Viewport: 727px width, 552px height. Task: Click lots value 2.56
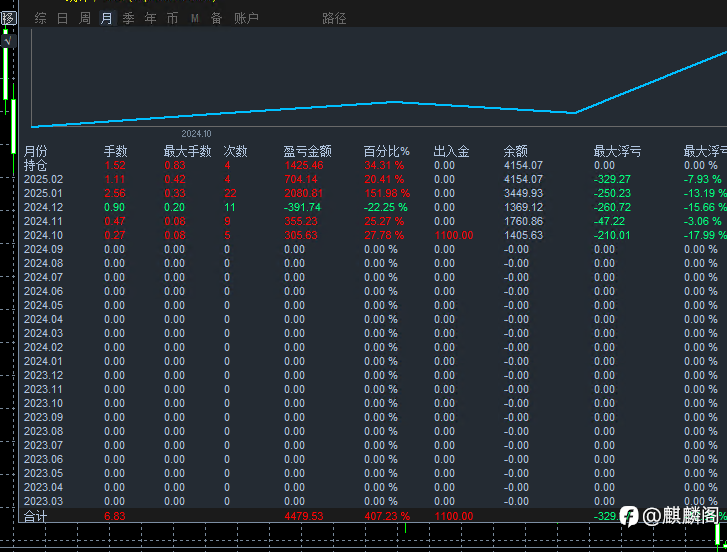point(115,193)
